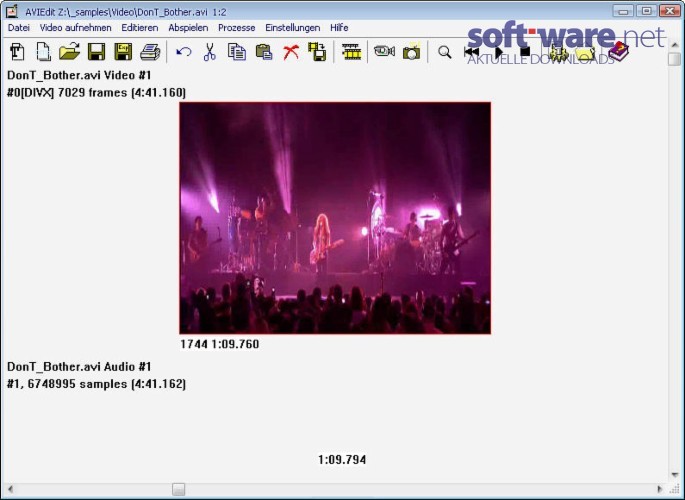The image size is (685, 500).
Task: Open help with the purple book icon
Action: coord(618,52)
